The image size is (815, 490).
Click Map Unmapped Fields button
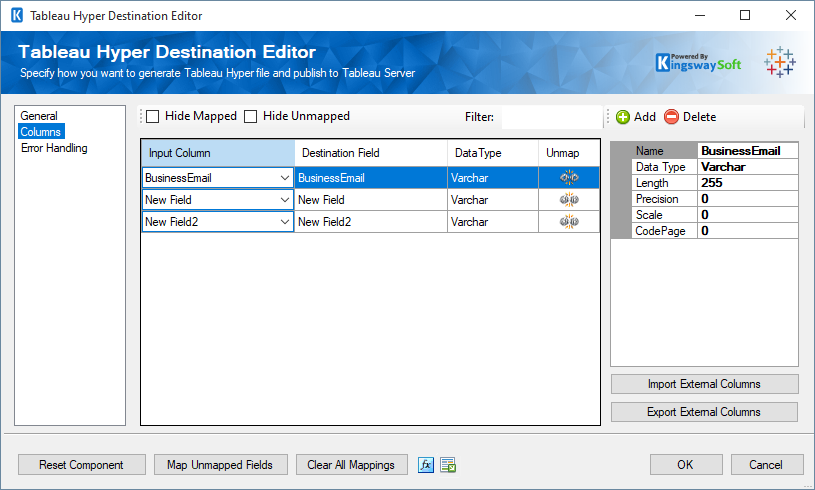tap(220, 465)
